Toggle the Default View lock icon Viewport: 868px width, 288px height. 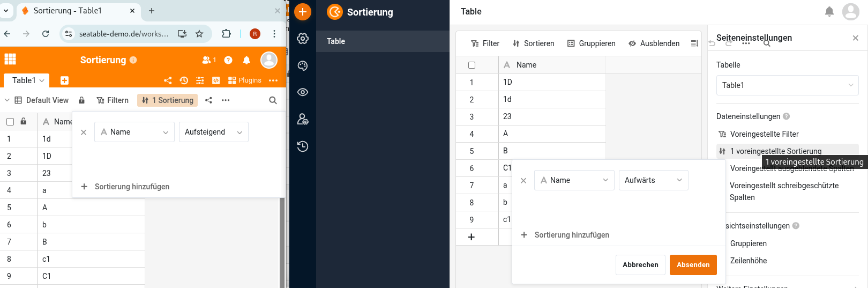point(81,100)
